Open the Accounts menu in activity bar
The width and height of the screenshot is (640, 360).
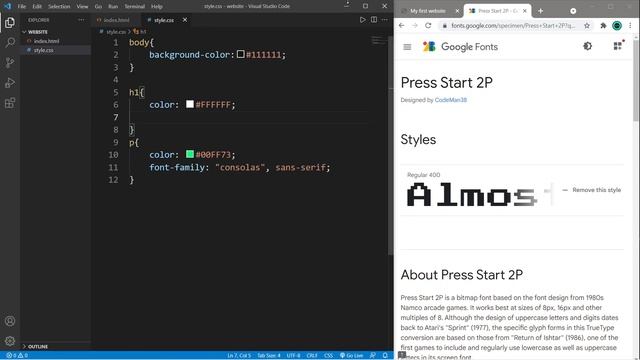pos(10,321)
